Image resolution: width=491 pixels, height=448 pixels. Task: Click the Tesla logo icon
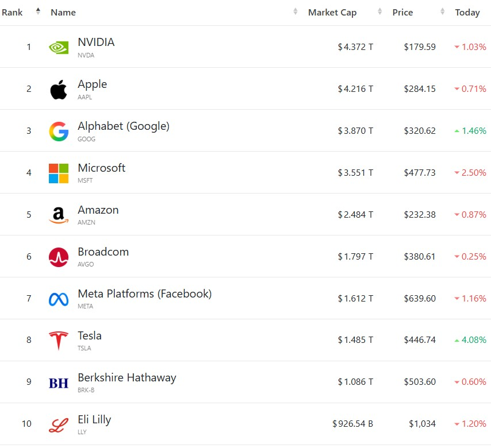[x=59, y=341]
